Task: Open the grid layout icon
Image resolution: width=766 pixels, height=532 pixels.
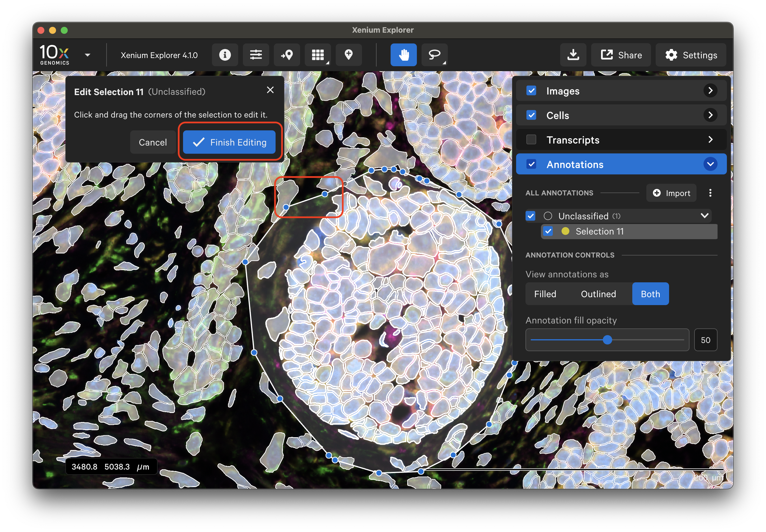Action: point(318,55)
